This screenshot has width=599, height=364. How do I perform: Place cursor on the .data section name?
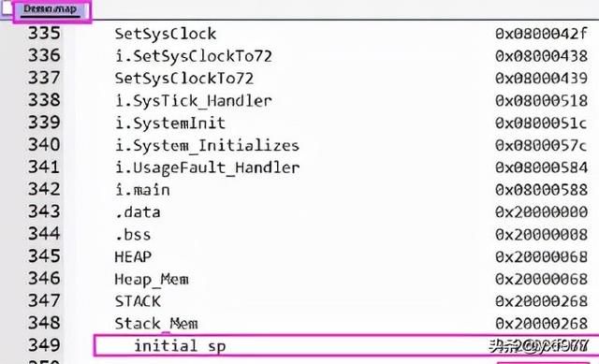pyautogui.click(x=138, y=212)
